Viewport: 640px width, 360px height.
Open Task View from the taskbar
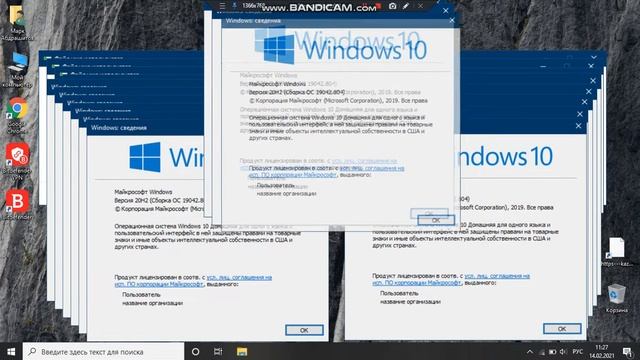(218, 351)
